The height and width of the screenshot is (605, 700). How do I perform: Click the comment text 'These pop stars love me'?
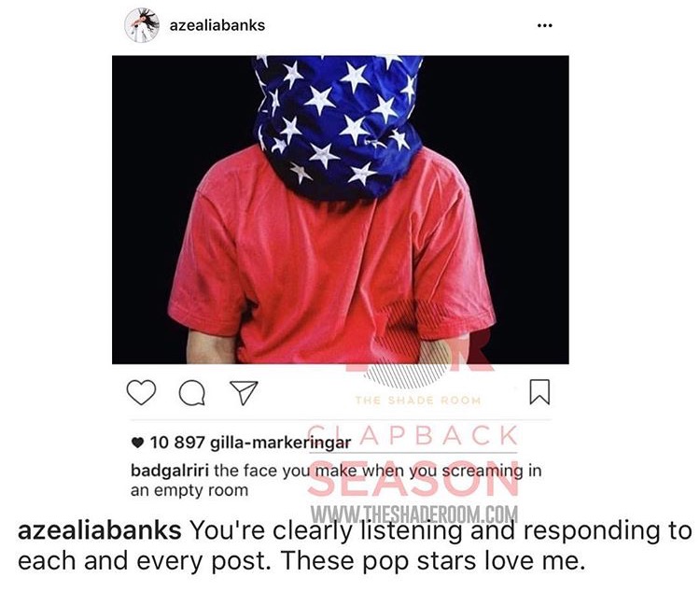433,561
